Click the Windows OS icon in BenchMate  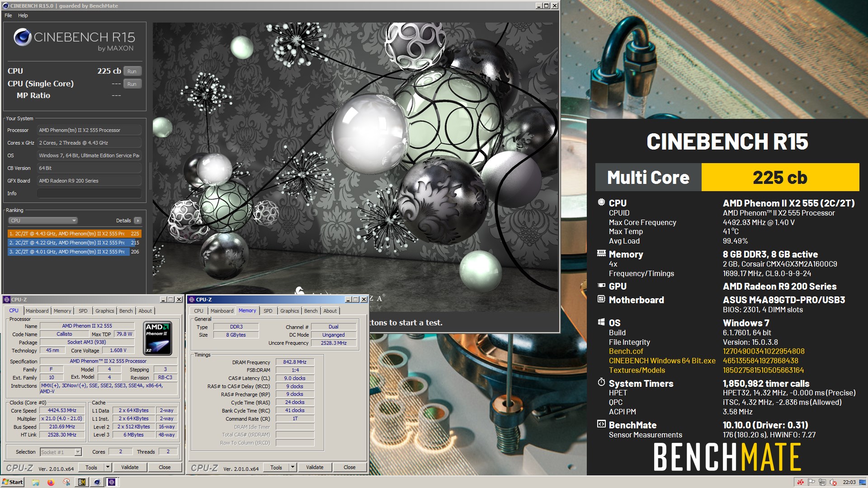click(601, 322)
